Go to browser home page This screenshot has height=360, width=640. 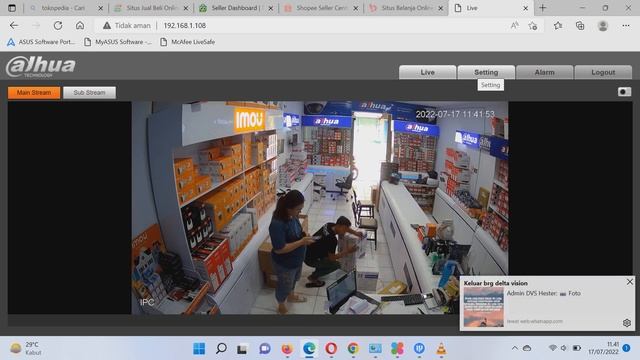[80, 25]
